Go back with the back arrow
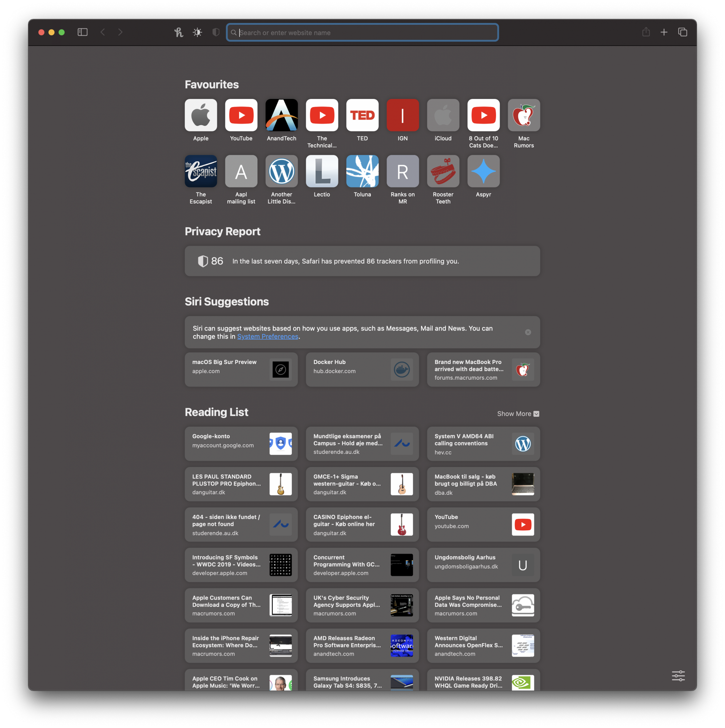 click(103, 32)
